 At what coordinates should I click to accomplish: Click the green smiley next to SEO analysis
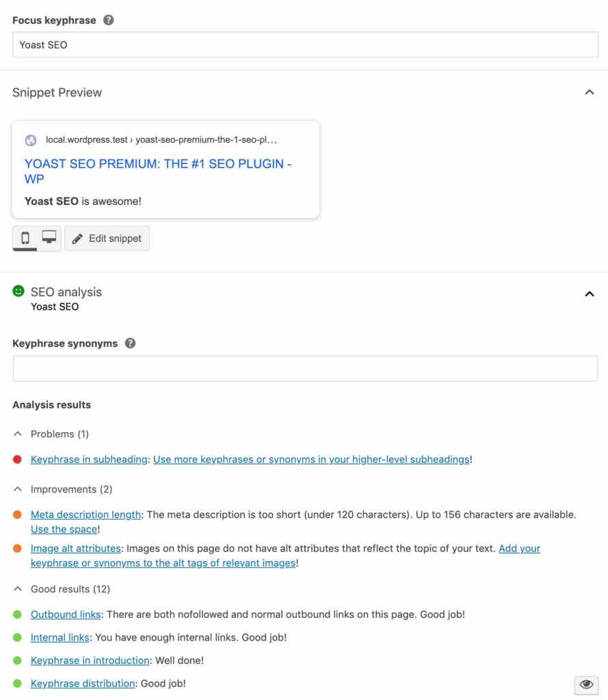(18, 291)
